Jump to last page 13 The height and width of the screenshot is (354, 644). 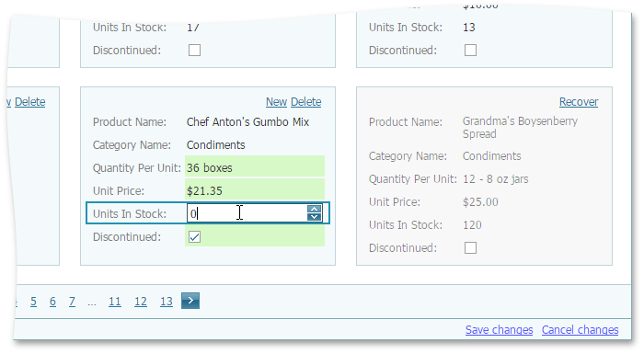(x=167, y=302)
